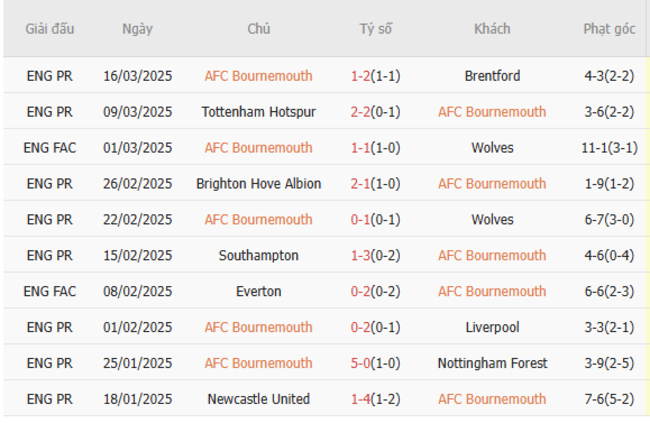The height and width of the screenshot is (423, 650).
Task: Open the Liverpool team link
Action: point(492,328)
